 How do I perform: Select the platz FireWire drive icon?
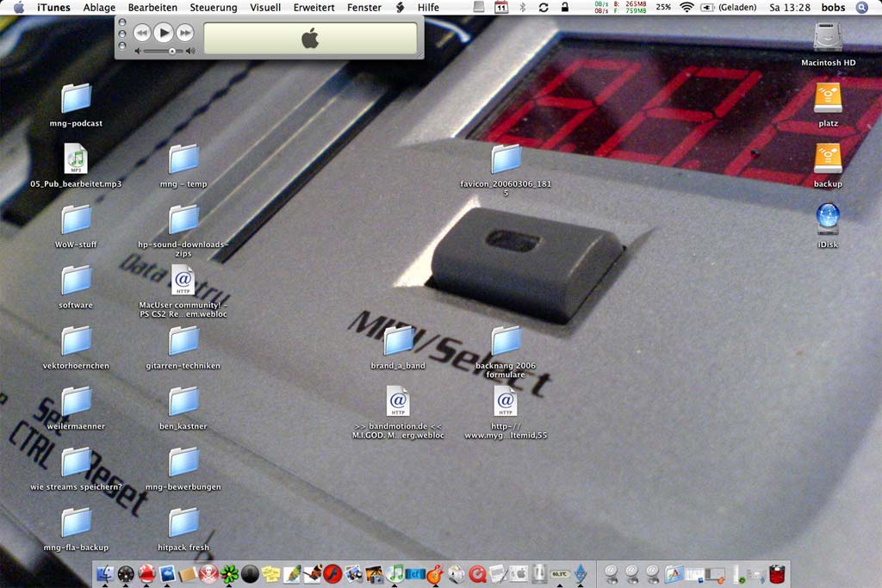click(828, 98)
